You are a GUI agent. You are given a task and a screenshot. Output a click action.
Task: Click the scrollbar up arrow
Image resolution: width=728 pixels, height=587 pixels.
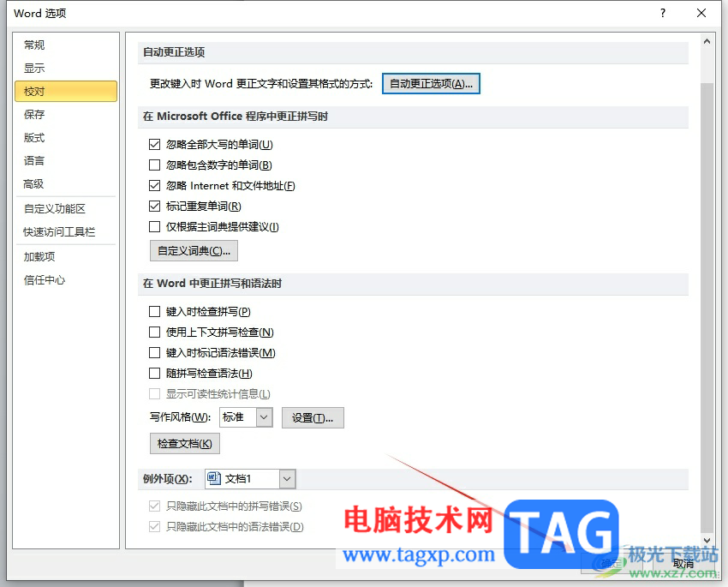pyautogui.click(x=707, y=41)
